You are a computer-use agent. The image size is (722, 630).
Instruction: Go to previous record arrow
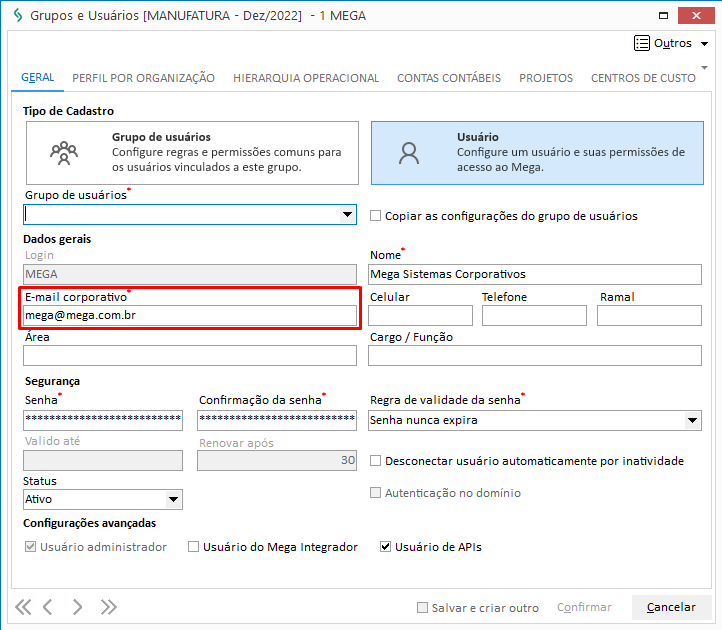click(48, 607)
